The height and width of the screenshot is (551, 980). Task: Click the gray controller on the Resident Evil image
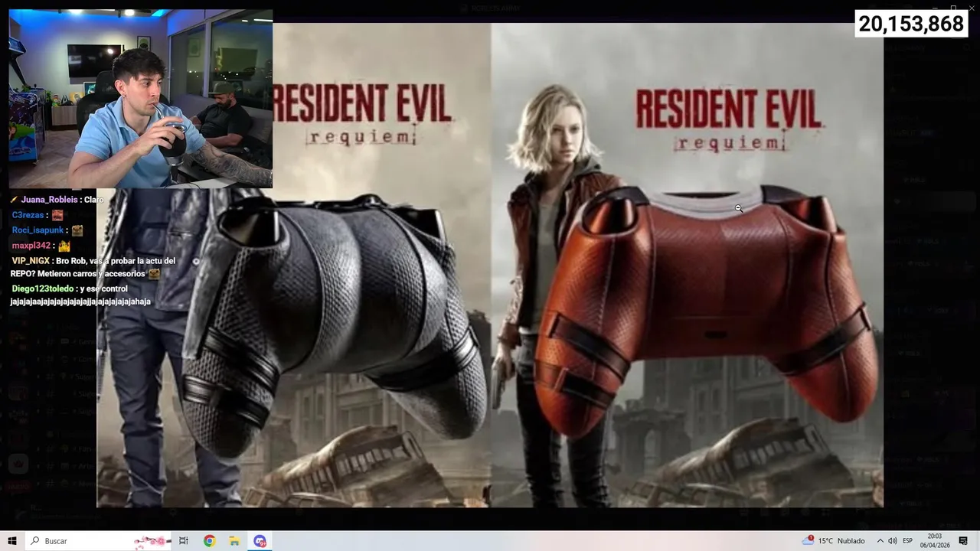pos(337,325)
